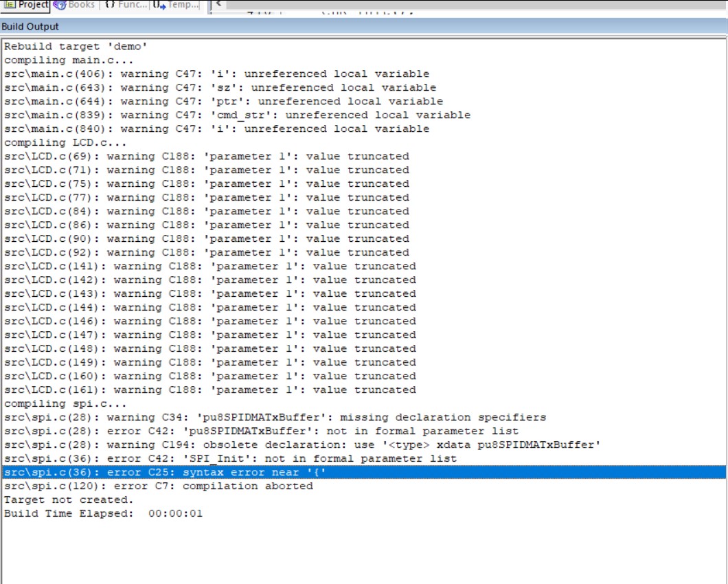
Task: Open the Books tab
Action: click(x=81, y=5)
